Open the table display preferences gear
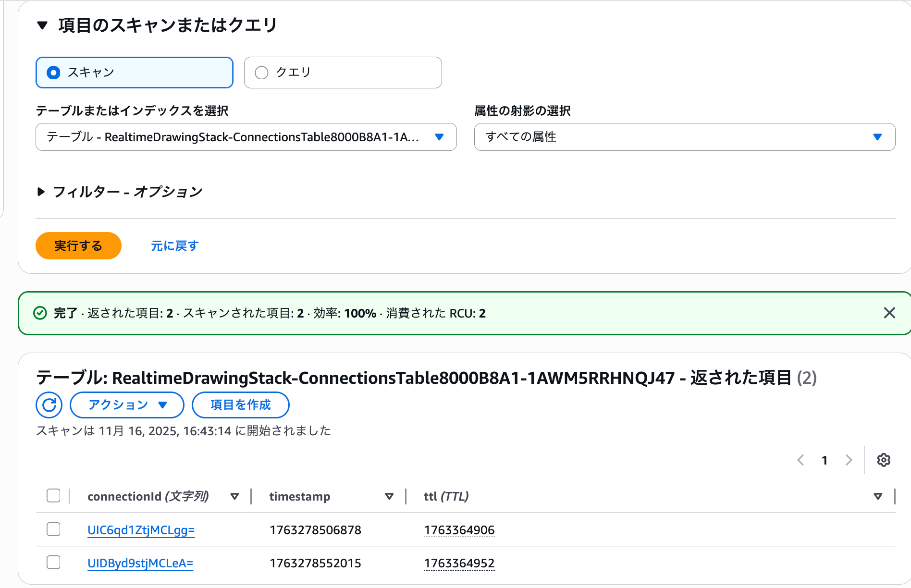Screen dimensions: 911x588 (883, 460)
